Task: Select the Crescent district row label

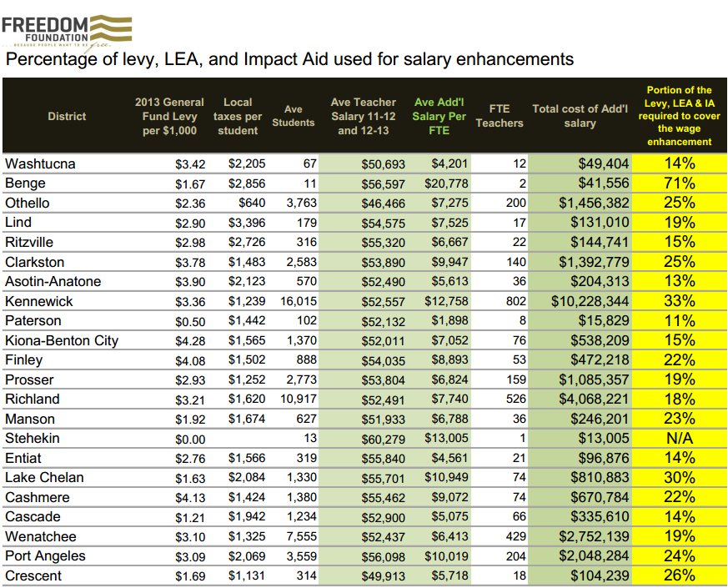Action: [x=33, y=575]
